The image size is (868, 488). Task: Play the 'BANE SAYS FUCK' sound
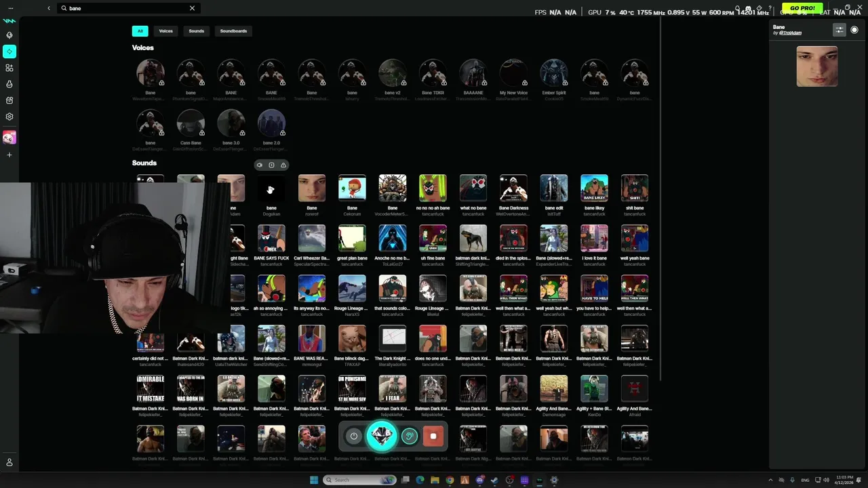[271, 239]
